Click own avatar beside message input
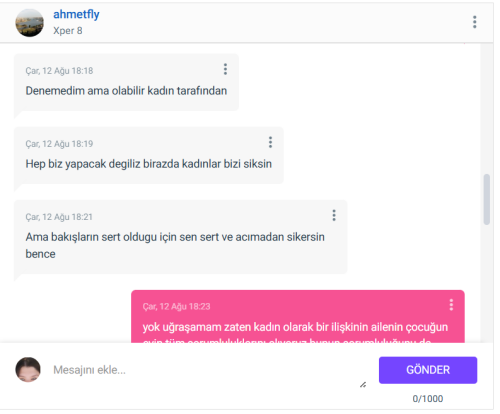 [x=28, y=370]
